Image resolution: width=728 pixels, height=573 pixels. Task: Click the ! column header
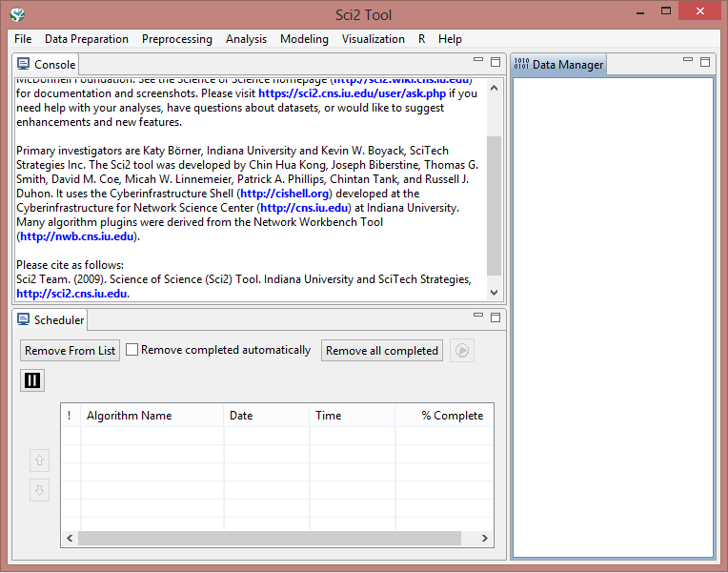click(71, 416)
